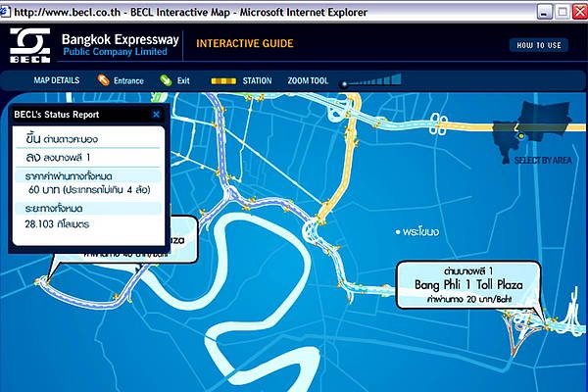Click the double-loop interchange icon on yellow road
The height and width of the screenshot is (392, 588).
coord(439,124)
